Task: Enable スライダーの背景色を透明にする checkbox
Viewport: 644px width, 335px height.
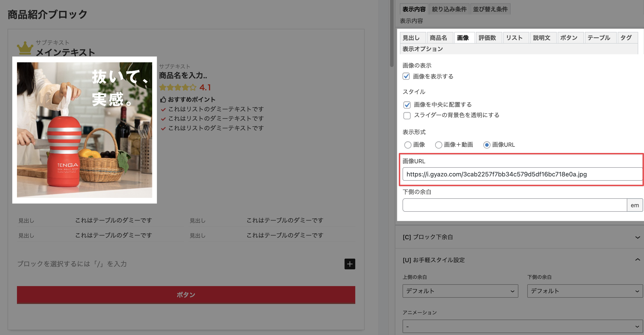Action: click(407, 116)
